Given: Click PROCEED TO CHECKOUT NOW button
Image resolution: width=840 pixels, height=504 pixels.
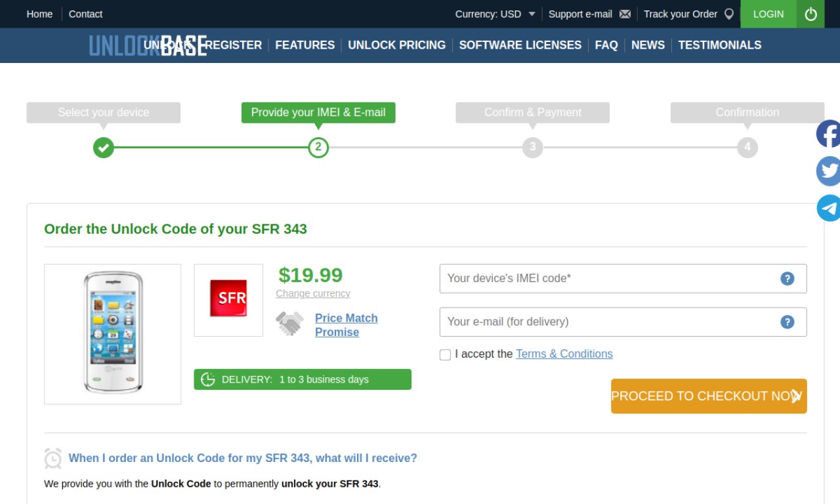Looking at the screenshot, I should [709, 396].
